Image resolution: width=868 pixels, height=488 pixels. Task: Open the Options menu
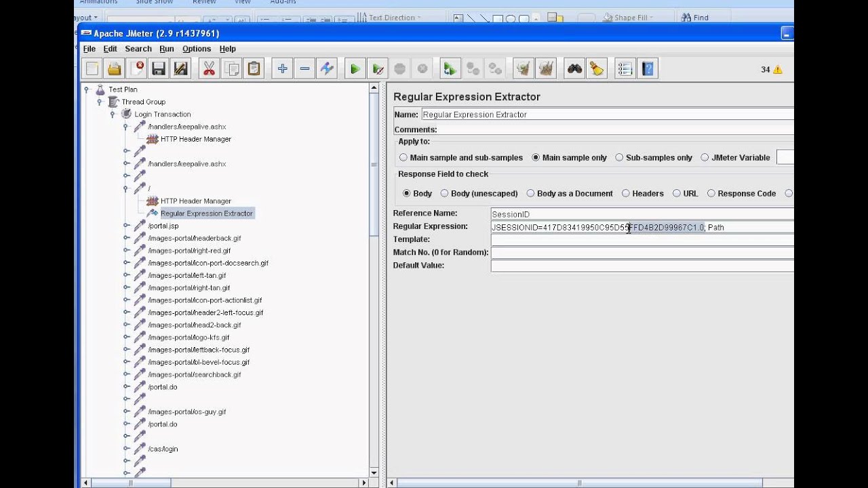(x=197, y=49)
